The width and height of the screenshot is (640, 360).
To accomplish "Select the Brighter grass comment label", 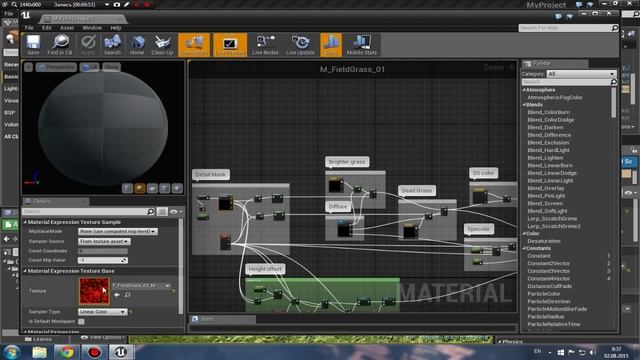I will [x=347, y=162].
